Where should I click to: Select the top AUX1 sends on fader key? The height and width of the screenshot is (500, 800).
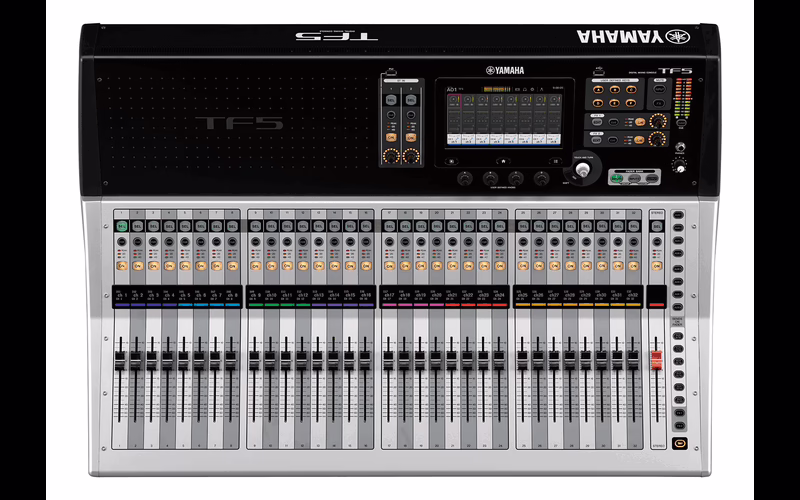[678, 214]
